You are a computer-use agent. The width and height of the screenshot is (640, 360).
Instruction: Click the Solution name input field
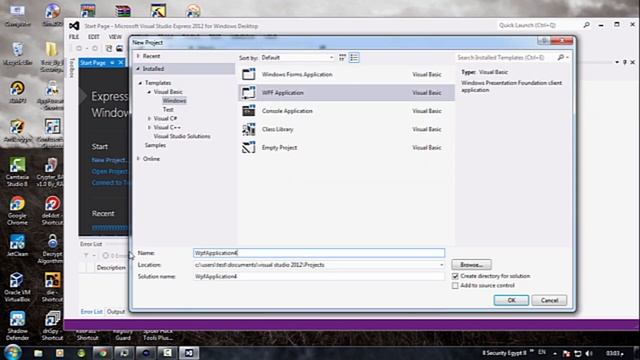[319, 276]
